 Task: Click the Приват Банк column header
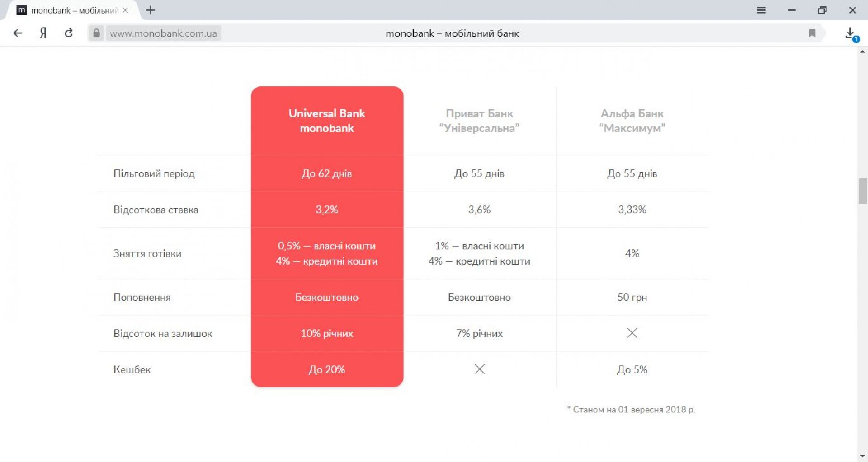point(479,121)
